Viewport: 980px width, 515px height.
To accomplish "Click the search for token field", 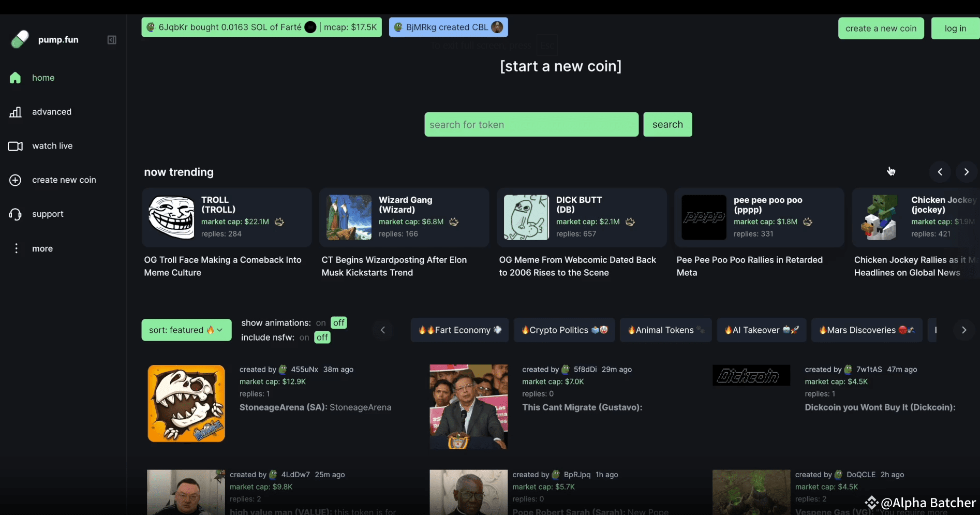I will (x=531, y=124).
